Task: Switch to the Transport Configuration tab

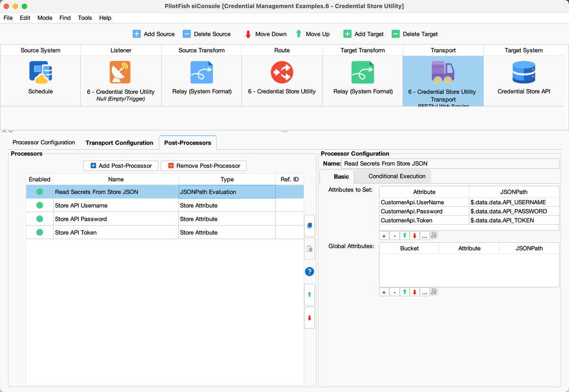Action: point(119,143)
